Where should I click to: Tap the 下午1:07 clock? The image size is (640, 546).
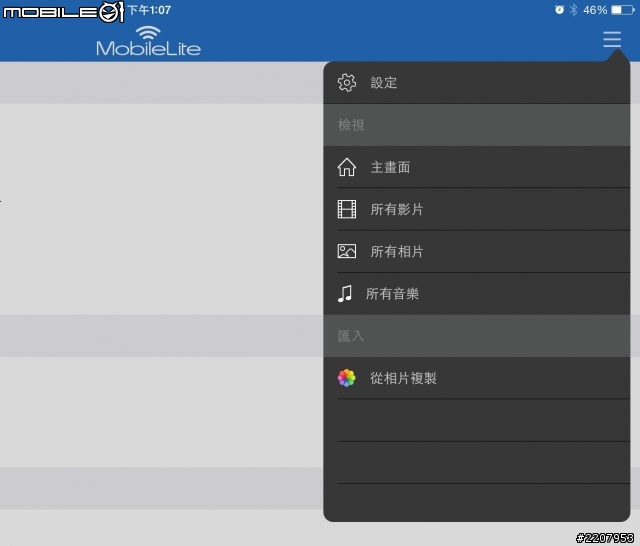click(x=149, y=10)
